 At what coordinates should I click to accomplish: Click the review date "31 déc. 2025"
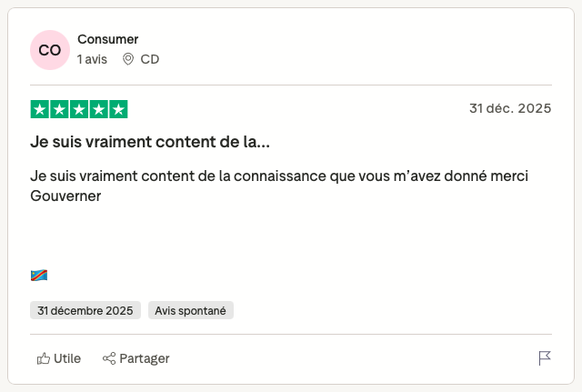coord(510,109)
